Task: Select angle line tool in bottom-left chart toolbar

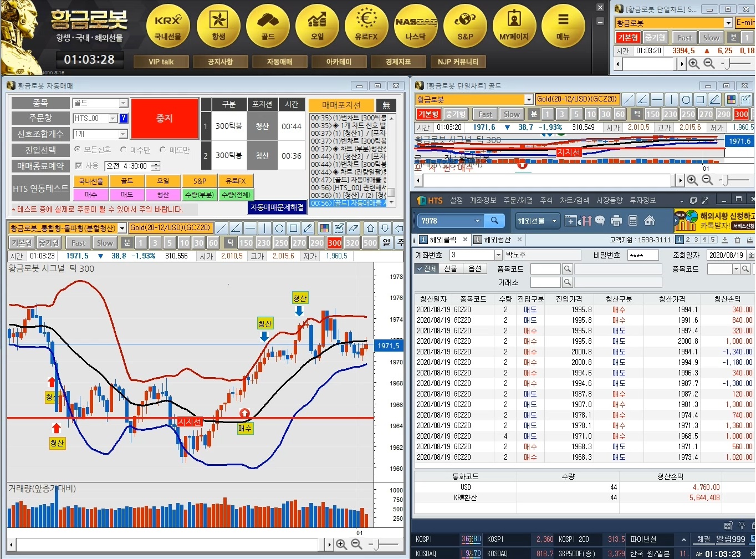Action: point(236,228)
